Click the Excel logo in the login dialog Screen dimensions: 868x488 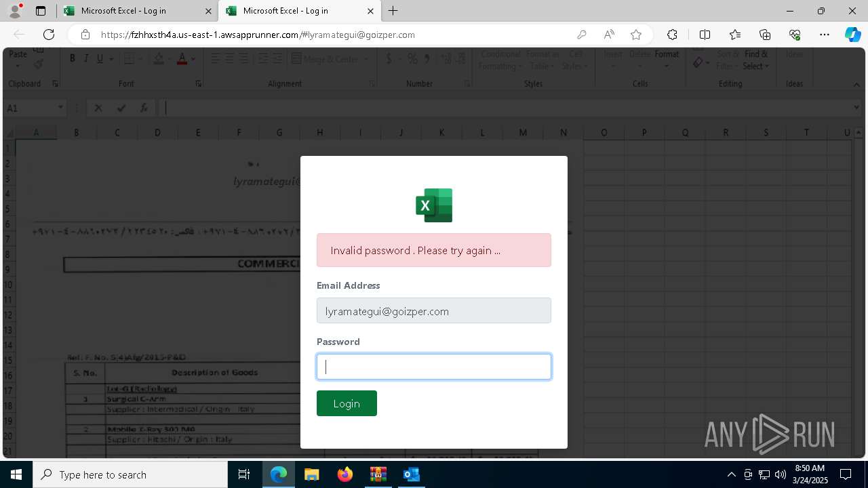point(434,205)
